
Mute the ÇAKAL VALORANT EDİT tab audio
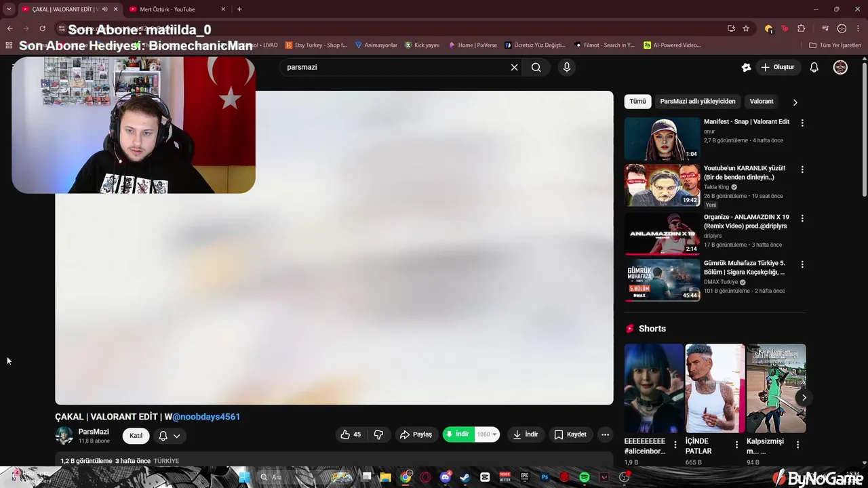104,9
